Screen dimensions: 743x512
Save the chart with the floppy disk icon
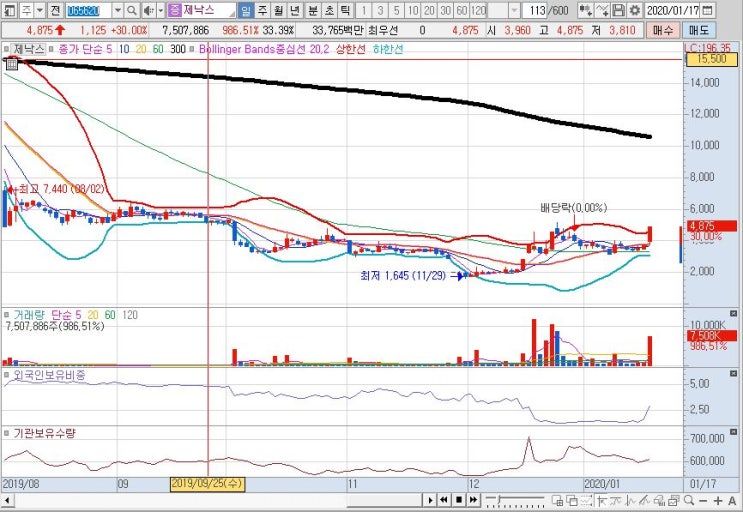tap(618, 10)
